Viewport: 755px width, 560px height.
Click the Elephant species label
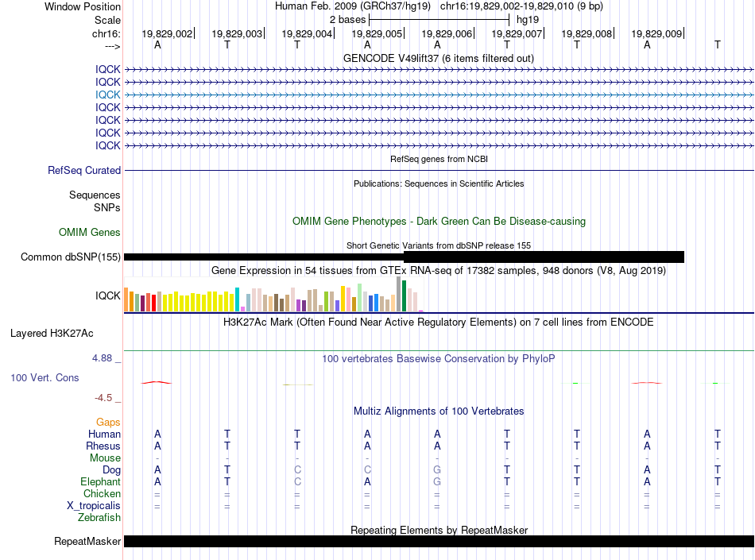point(100,481)
